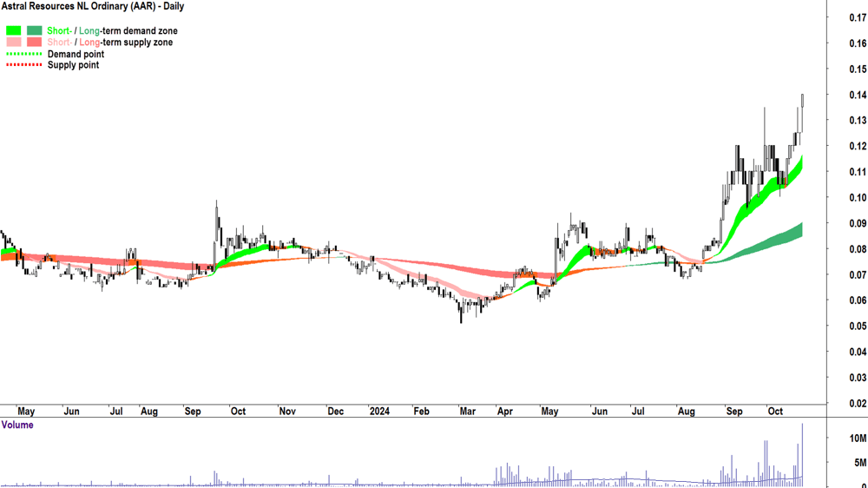Screen dimensions: 868x488
Task: Select the 0.14 price axis value
Action: [858, 95]
